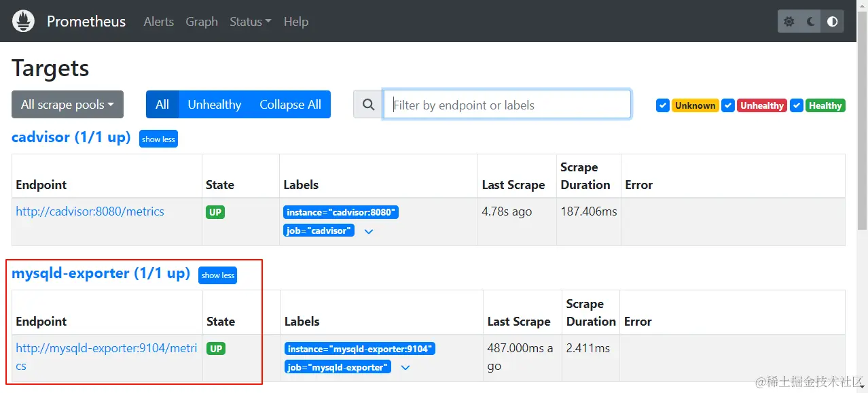
Task: Uncheck the Unknown state filter checkbox
Action: (x=662, y=105)
